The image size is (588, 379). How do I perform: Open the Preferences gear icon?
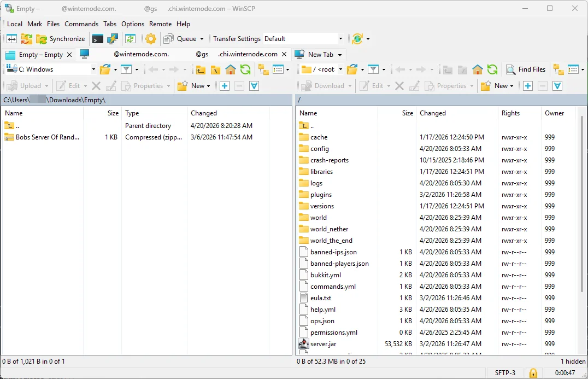[x=151, y=39]
